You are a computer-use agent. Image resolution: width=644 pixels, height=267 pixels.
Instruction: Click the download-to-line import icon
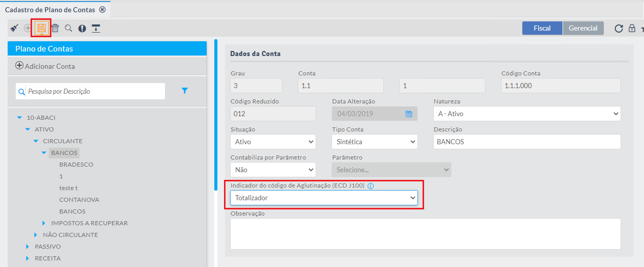[x=96, y=28]
